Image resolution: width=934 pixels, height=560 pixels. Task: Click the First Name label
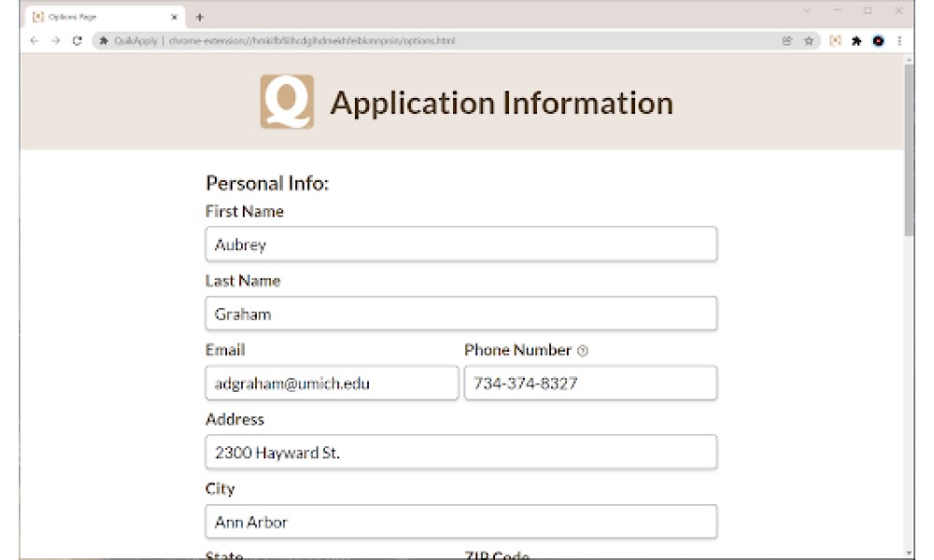tap(244, 211)
